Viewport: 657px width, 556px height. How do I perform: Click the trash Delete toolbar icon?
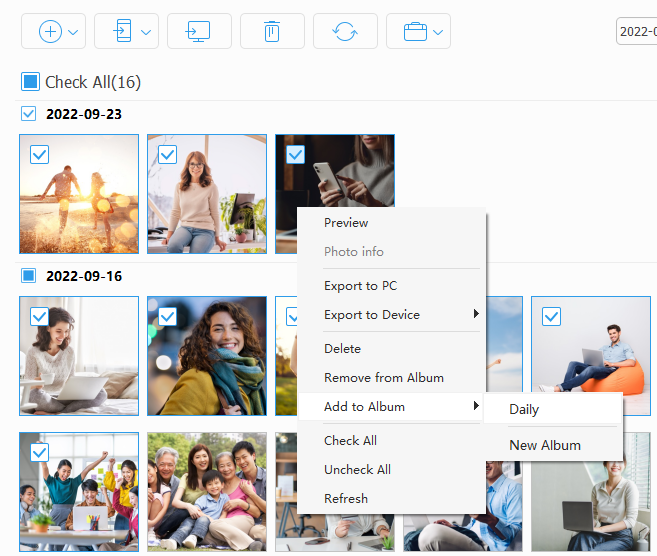(271, 32)
